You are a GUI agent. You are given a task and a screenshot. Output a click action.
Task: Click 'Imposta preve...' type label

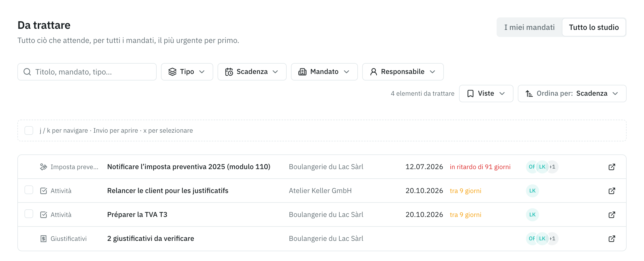[x=75, y=167]
